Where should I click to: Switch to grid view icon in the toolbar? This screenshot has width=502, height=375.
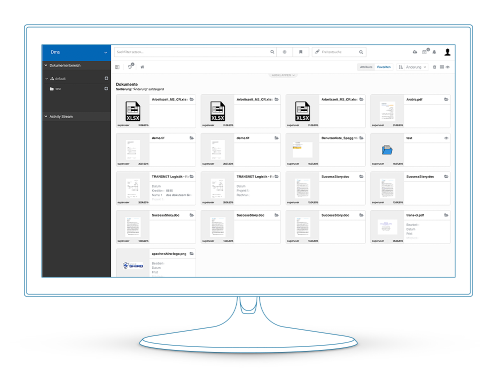442,67
